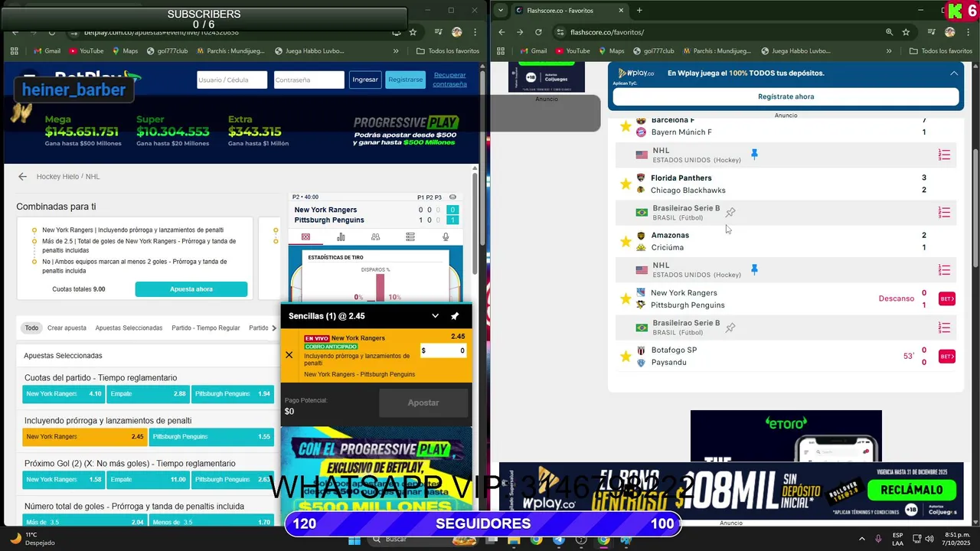This screenshot has height=551, width=980.
Task: Unpin the second NHL league blue pin
Action: click(x=754, y=269)
